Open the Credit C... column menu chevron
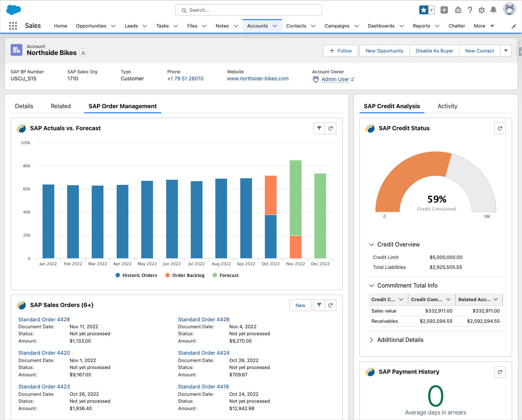522x420 pixels. [x=401, y=300]
